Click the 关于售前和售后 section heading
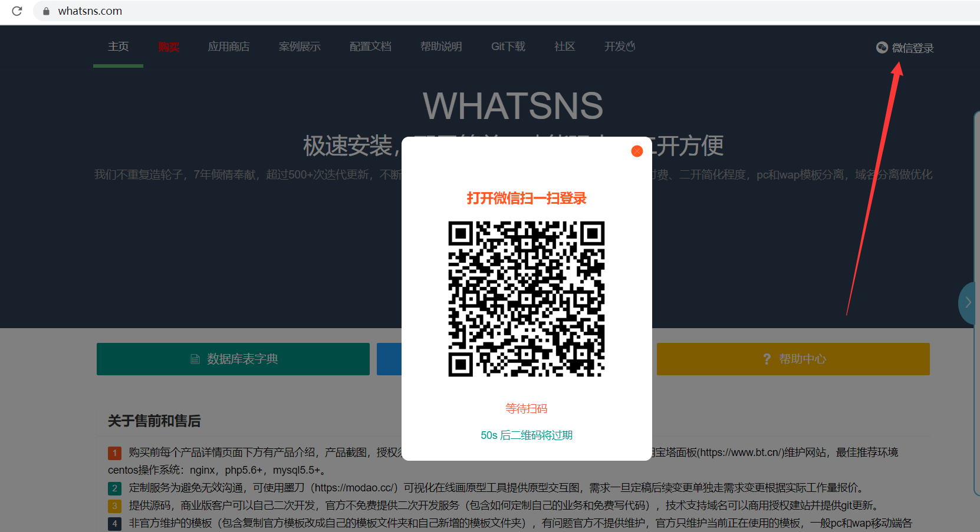Image resolution: width=980 pixels, height=532 pixels. (x=154, y=421)
